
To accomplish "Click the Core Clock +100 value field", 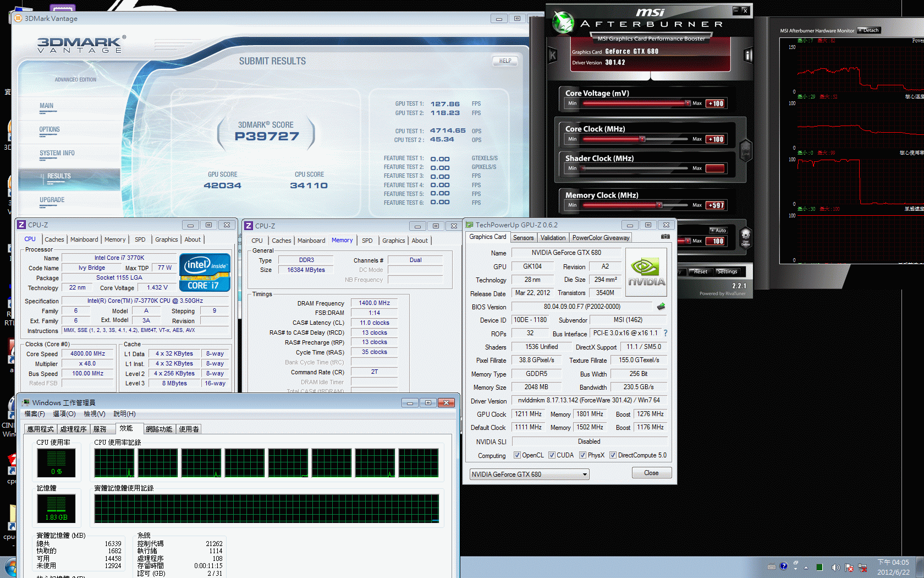I will (x=716, y=139).
